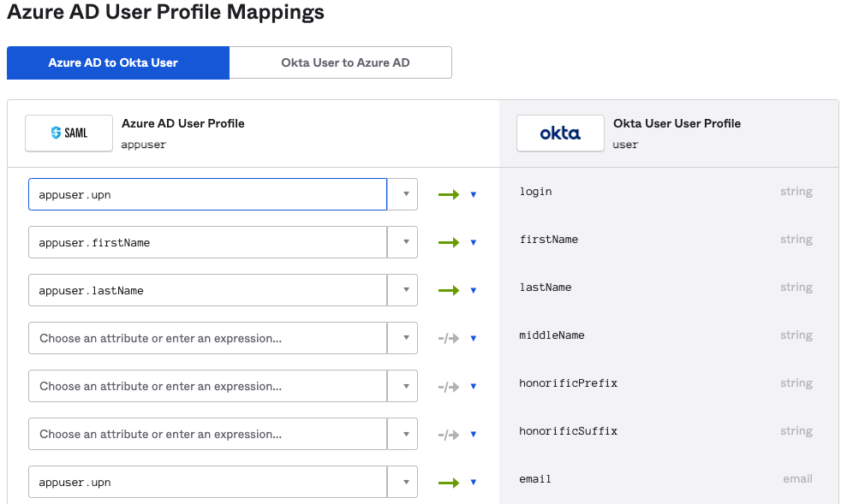Click the honorificPrefix attribute name
Viewport: 847px width, 504px height.
click(x=568, y=383)
